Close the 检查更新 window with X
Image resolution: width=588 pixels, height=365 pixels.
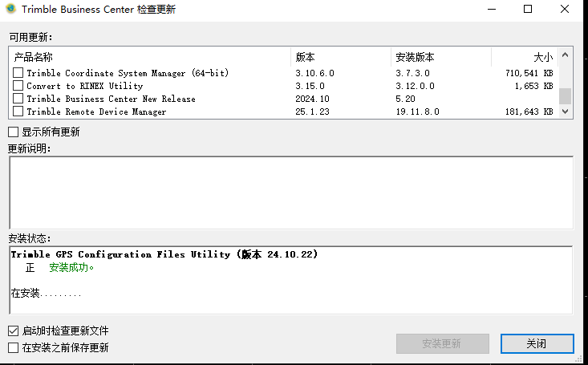[565, 9]
